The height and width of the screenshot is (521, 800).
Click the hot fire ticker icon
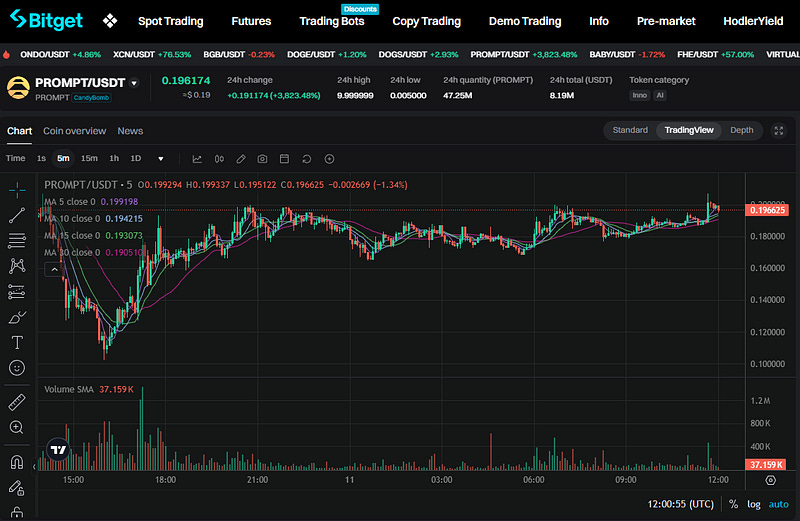[7, 55]
